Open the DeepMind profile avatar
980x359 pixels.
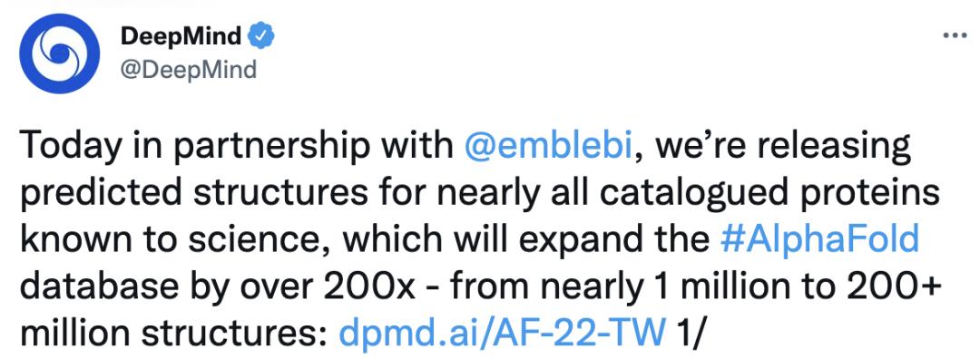[59, 53]
